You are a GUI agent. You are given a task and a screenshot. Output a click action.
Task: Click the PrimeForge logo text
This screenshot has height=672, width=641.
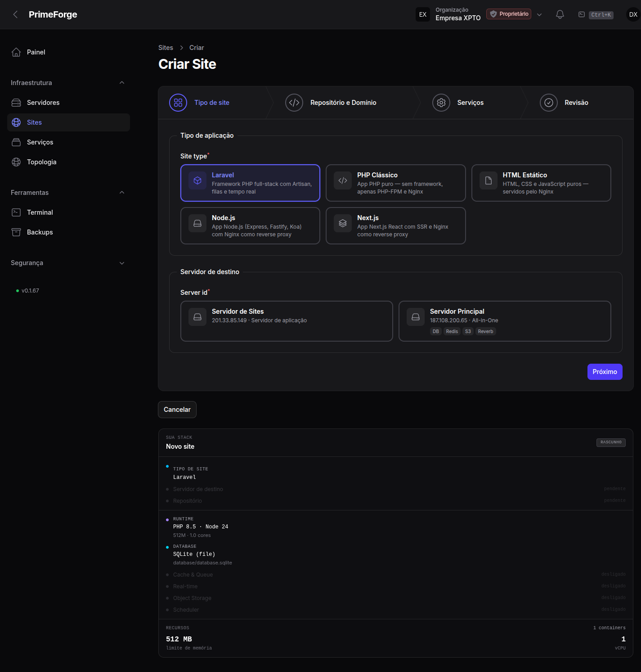click(x=53, y=14)
